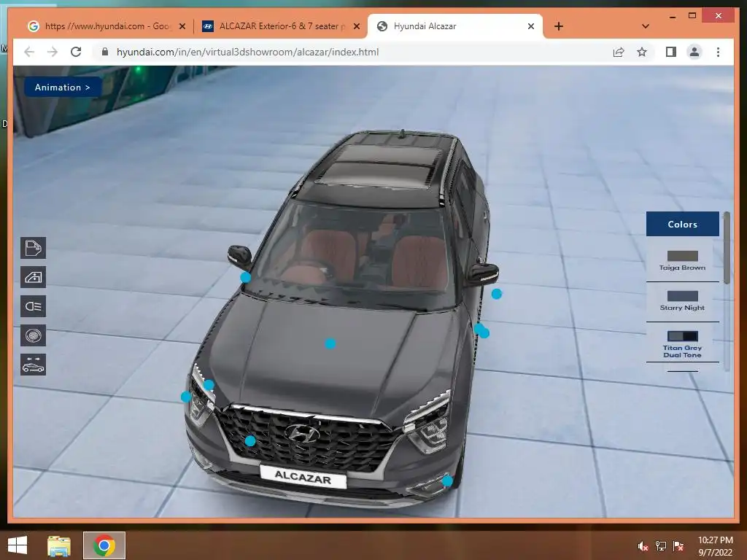Click the site lock security icon
This screenshot has height=560, width=747.
pyautogui.click(x=105, y=52)
